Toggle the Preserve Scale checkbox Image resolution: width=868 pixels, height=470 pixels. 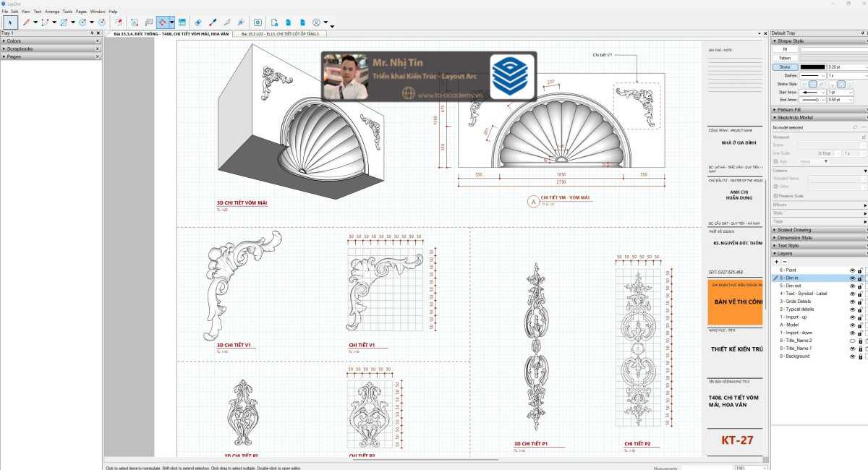776,196
